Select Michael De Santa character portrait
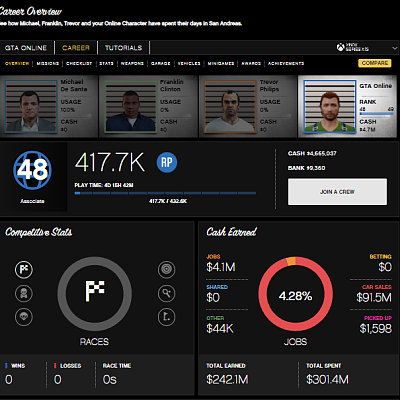Image resolution: width=400 pixels, height=400 pixels. tap(31, 106)
